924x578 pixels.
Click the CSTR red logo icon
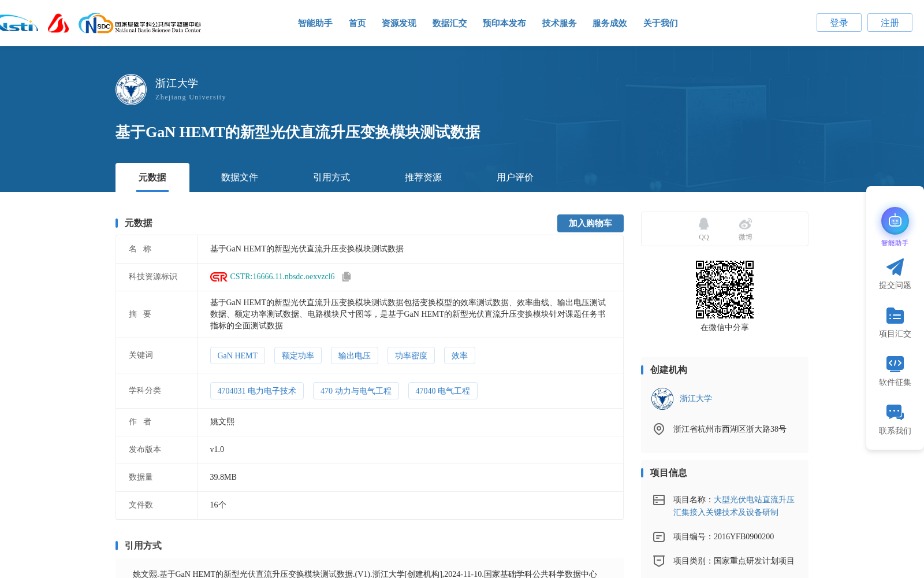(219, 277)
